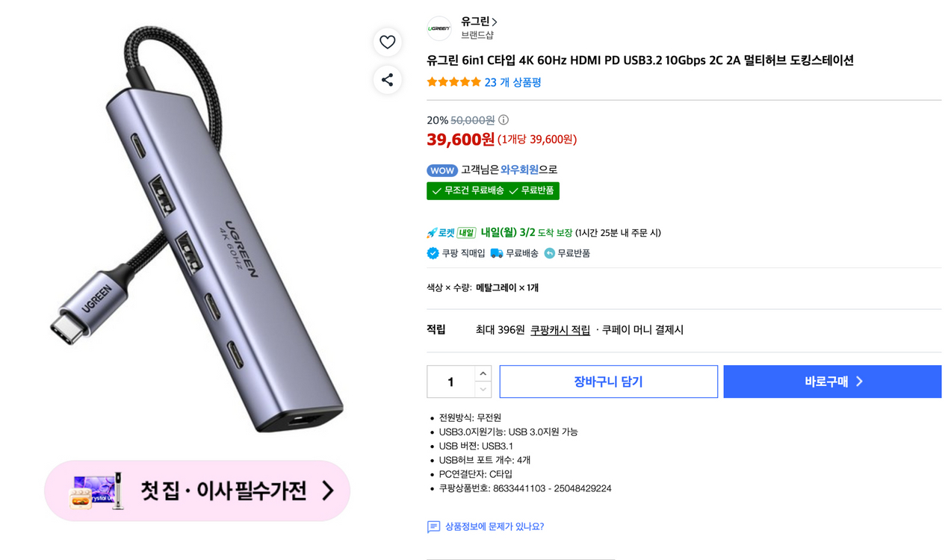Increase quantity using the up stepper arrow
This screenshot has width=951, height=560.
pyautogui.click(x=483, y=373)
